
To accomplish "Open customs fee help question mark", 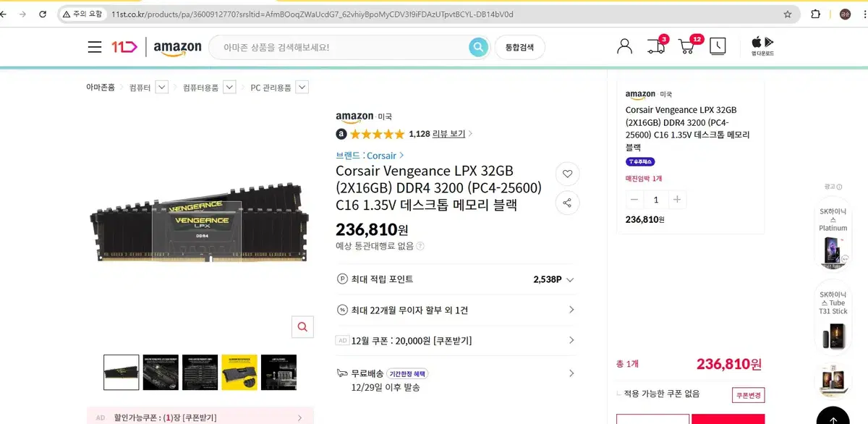I will pos(420,246).
